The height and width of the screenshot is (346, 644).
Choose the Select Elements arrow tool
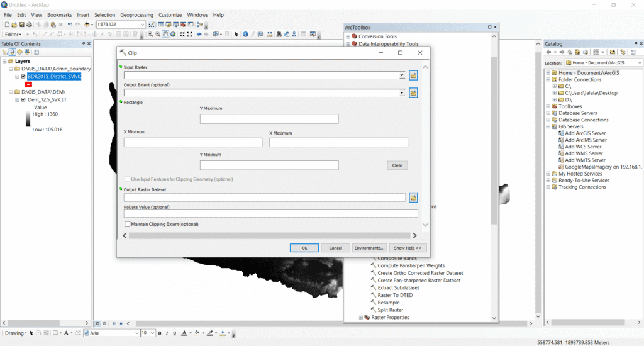(236, 35)
